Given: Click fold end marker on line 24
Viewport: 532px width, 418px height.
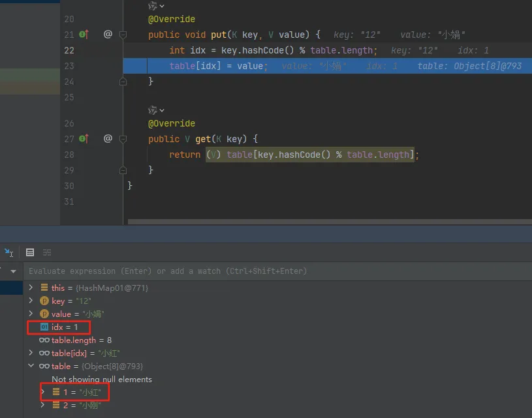Looking at the screenshot, I should click(123, 82).
